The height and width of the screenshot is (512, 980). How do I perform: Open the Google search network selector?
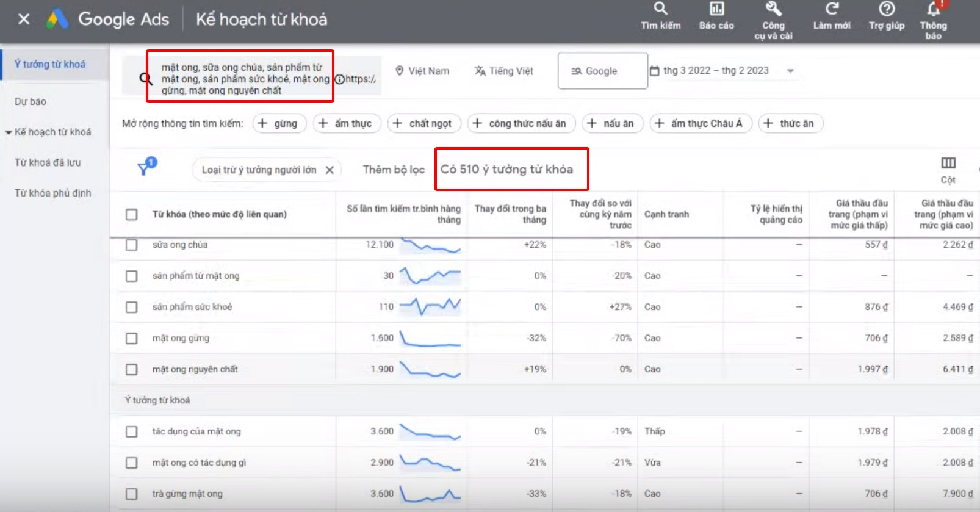(x=602, y=71)
